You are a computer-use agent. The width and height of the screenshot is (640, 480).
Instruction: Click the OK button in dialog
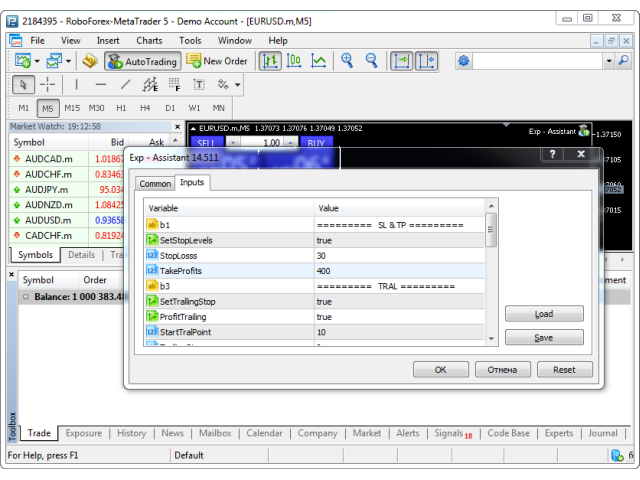pos(440,370)
